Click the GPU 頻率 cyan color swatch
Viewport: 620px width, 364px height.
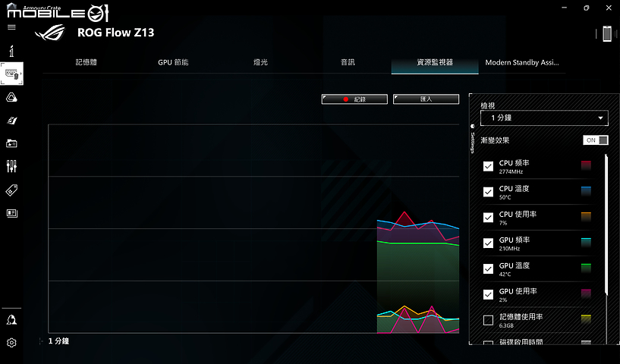click(586, 243)
